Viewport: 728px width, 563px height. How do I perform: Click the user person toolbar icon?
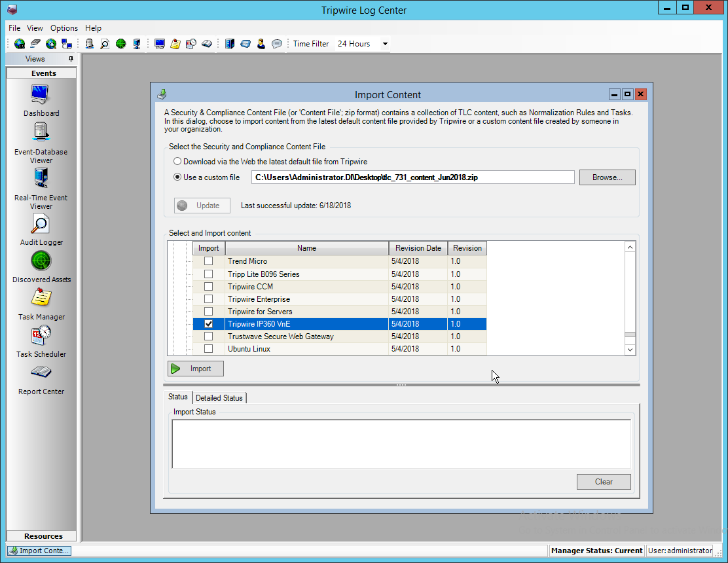261,44
